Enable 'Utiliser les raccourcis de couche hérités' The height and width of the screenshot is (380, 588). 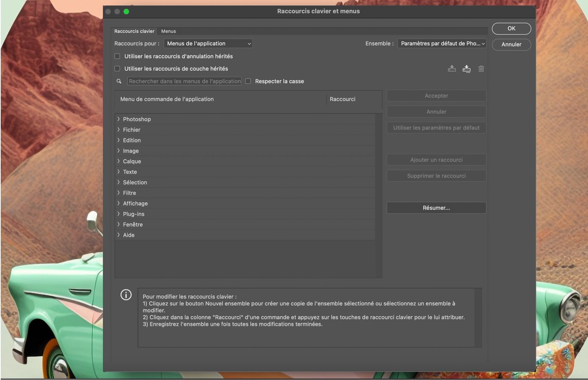point(117,68)
